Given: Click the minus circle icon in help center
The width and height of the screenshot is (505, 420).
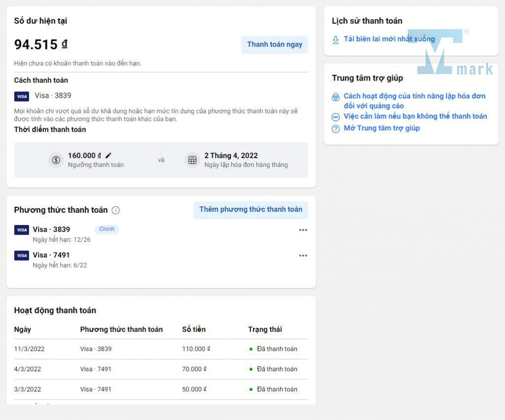Looking at the screenshot, I should (x=336, y=117).
